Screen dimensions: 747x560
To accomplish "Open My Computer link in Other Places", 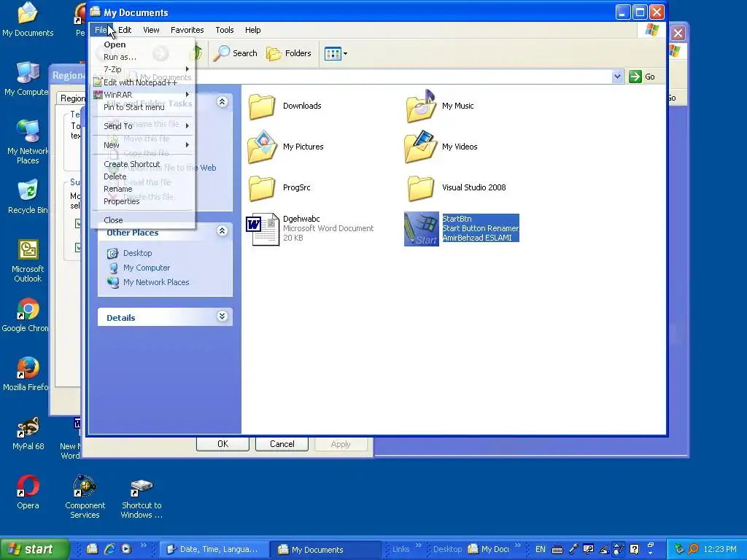I will click(x=146, y=268).
